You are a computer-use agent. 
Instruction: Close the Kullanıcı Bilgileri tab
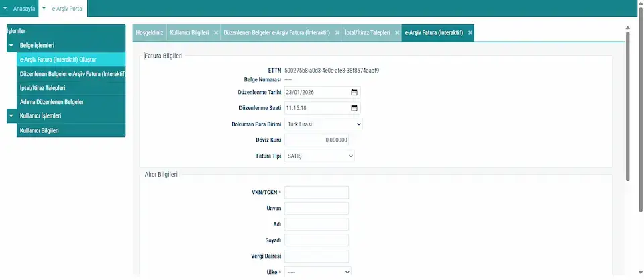tap(215, 33)
